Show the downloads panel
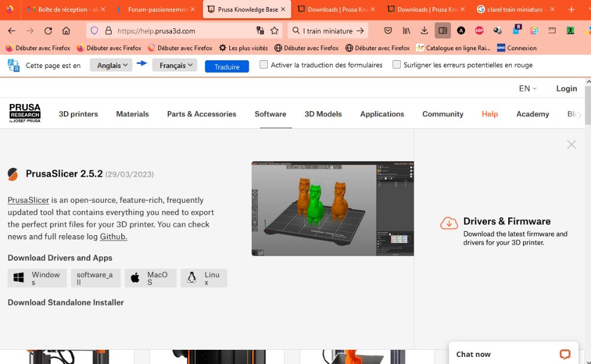 [x=424, y=31]
